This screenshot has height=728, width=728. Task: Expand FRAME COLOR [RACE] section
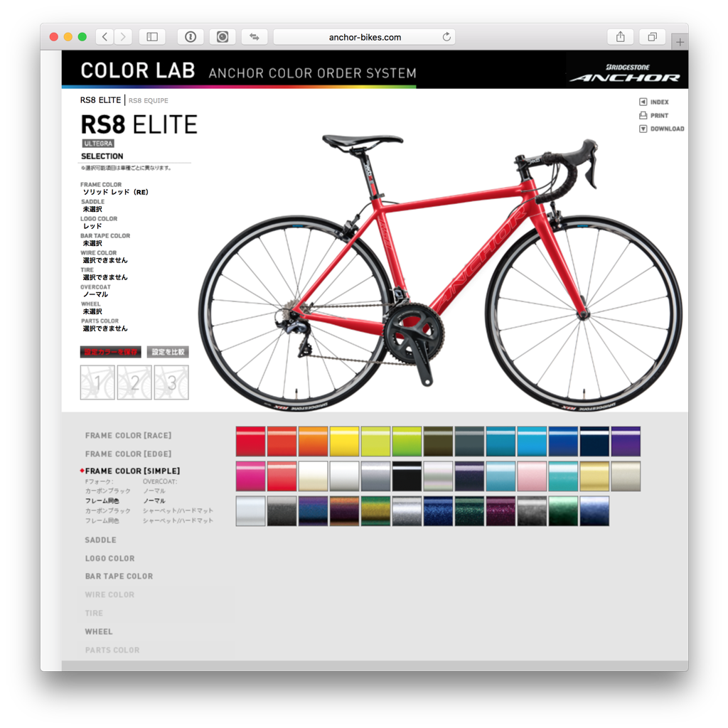click(x=128, y=436)
